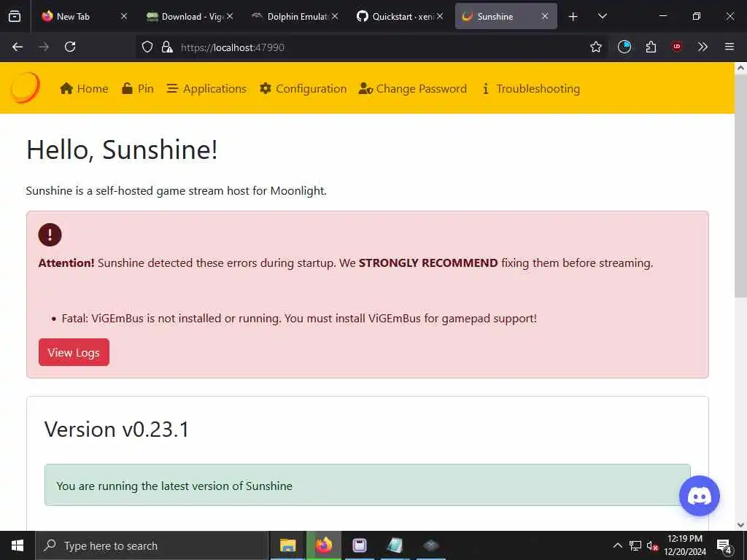This screenshot has height=560, width=747.
Task: Open the notification center icon
Action: tap(724, 545)
